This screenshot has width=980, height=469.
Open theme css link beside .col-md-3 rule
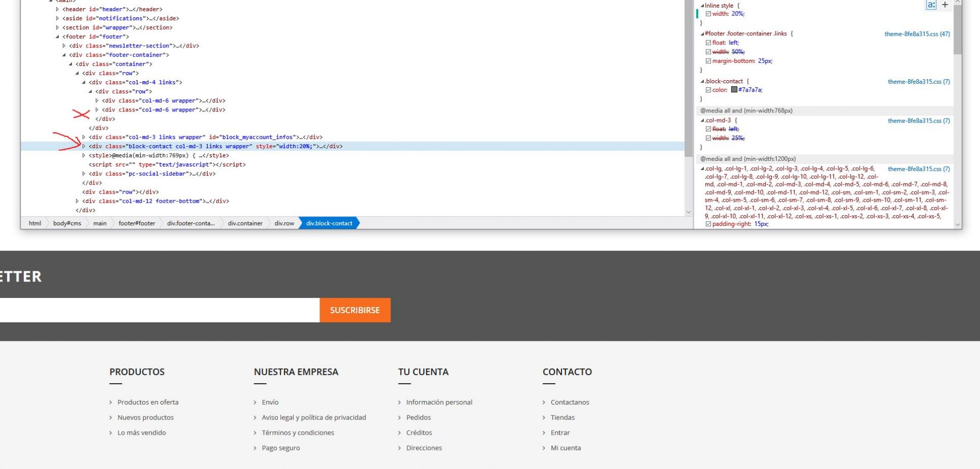point(919,121)
